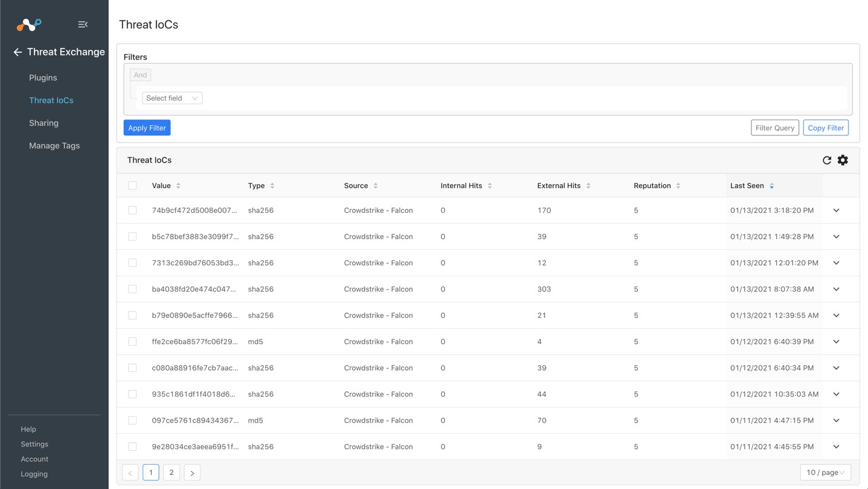Refresh the Threat IoCs table
The image size is (868, 489).
tap(827, 160)
